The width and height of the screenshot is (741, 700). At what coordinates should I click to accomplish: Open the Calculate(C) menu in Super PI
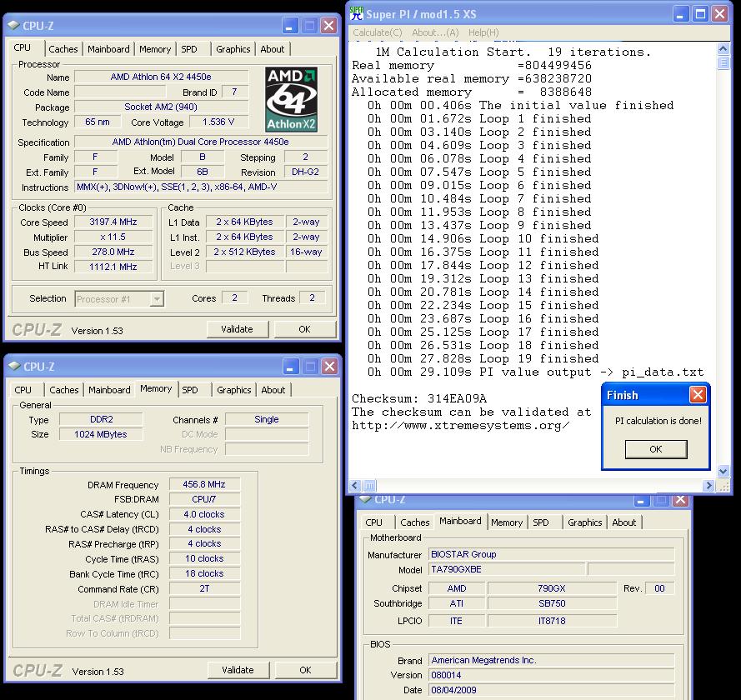tap(377, 32)
